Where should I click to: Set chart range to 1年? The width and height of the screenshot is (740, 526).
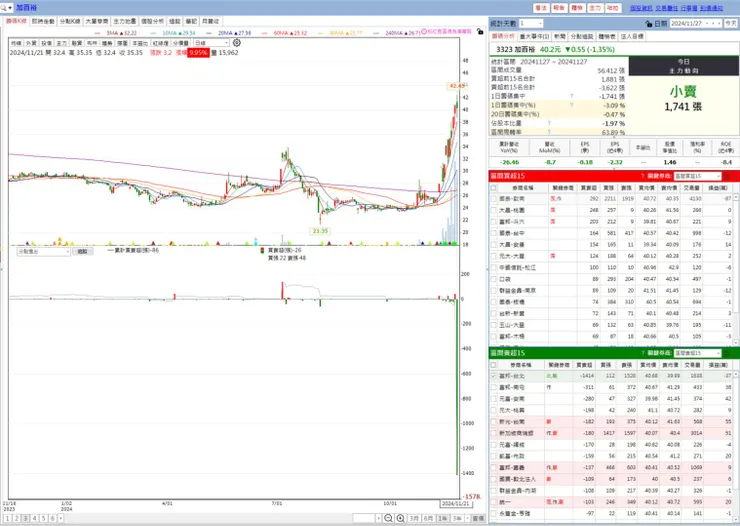[442, 518]
